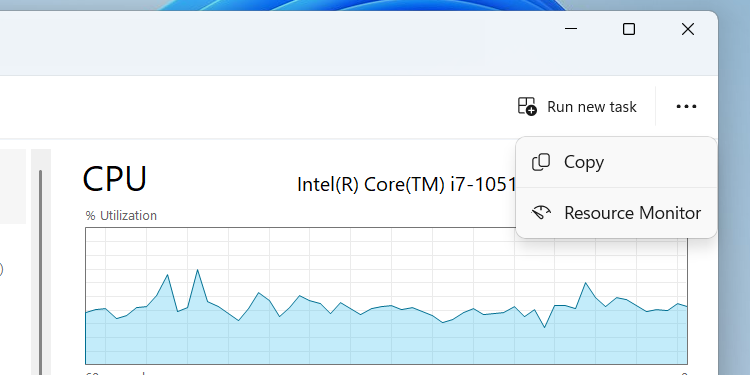Click the large CPU heading

click(115, 179)
